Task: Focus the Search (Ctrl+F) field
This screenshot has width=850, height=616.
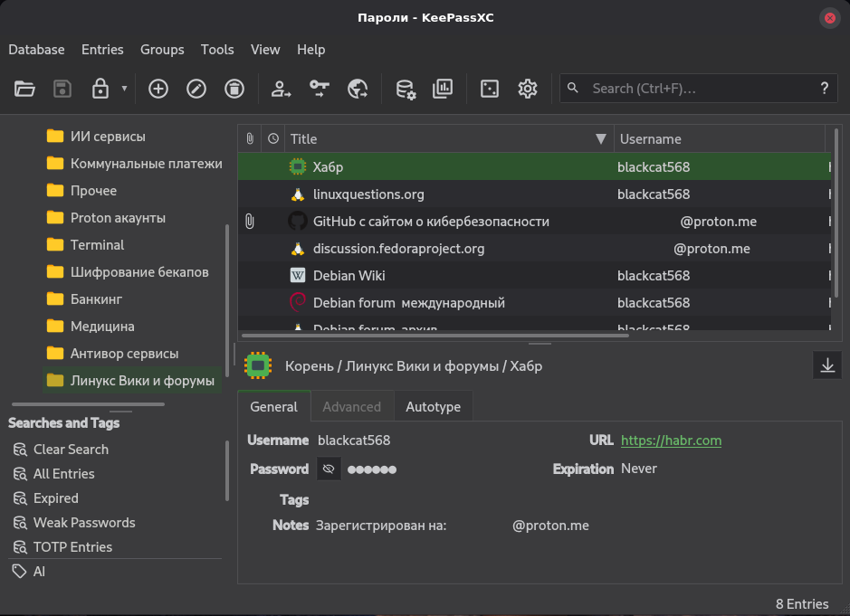Action: tap(700, 89)
